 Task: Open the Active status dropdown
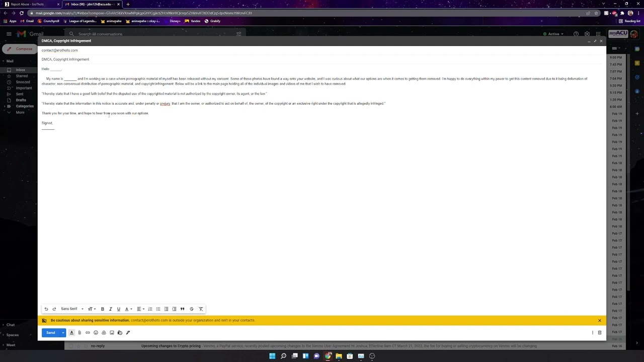pyautogui.click(x=553, y=34)
